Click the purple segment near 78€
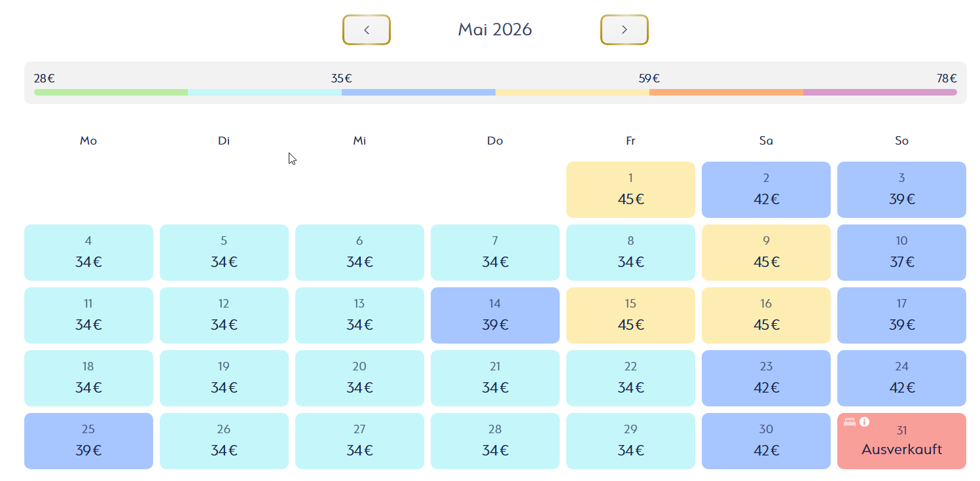Viewport: 980px width, 481px height. pyautogui.click(x=879, y=92)
